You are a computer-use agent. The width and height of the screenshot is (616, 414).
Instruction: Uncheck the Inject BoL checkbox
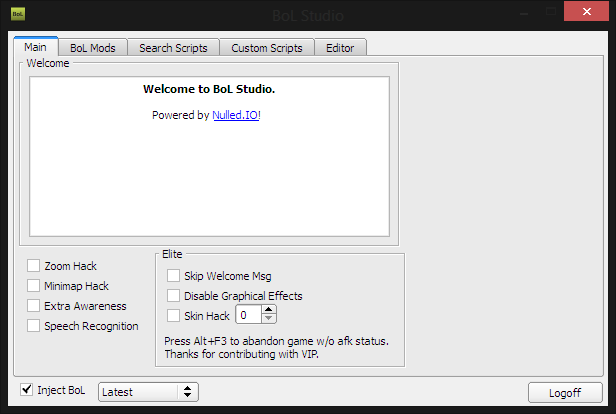(x=26, y=390)
